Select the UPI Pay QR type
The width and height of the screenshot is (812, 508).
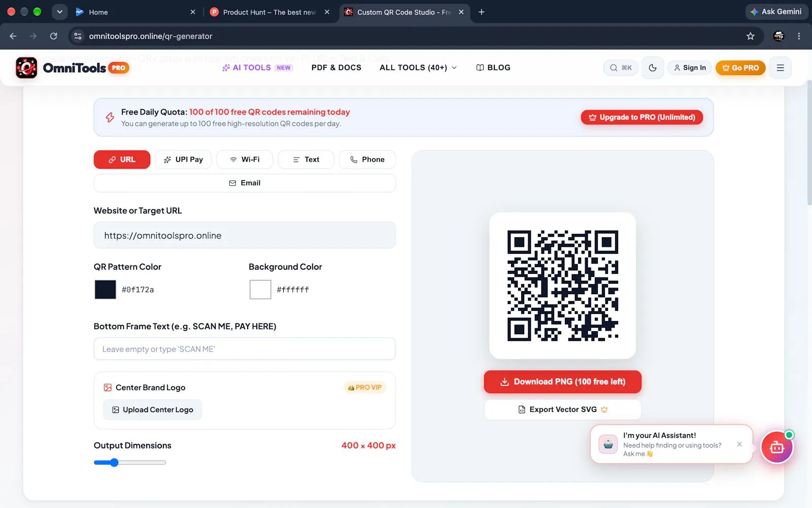183,160
